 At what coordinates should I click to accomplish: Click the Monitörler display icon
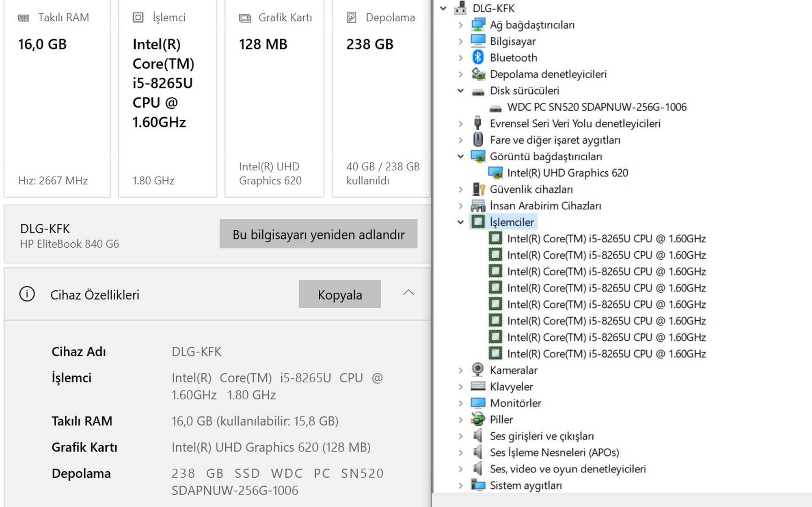(478, 403)
